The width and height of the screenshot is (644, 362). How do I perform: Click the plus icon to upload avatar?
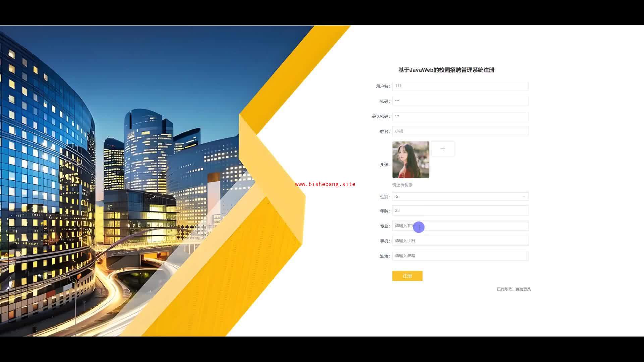pyautogui.click(x=443, y=149)
